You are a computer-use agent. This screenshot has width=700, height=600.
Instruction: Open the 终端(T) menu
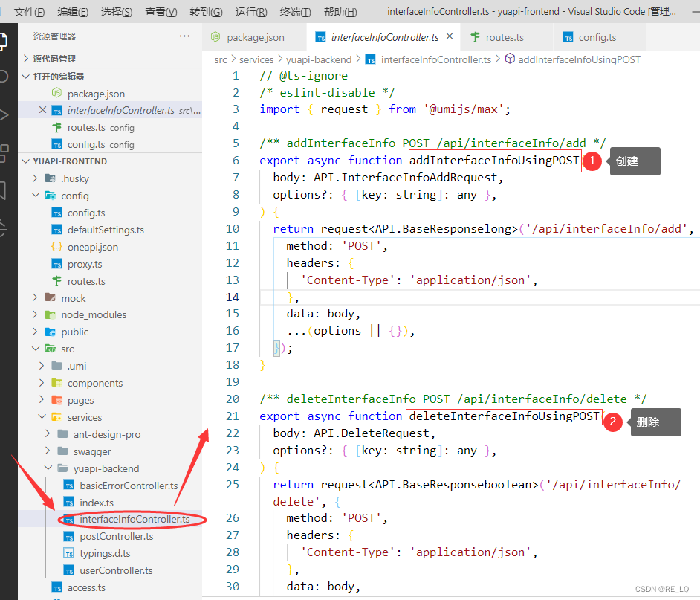click(295, 12)
